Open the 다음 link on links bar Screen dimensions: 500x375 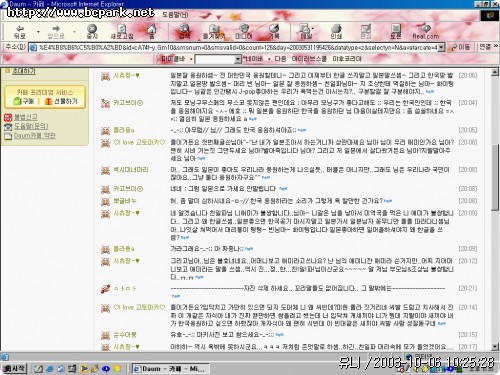coord(280,59)
